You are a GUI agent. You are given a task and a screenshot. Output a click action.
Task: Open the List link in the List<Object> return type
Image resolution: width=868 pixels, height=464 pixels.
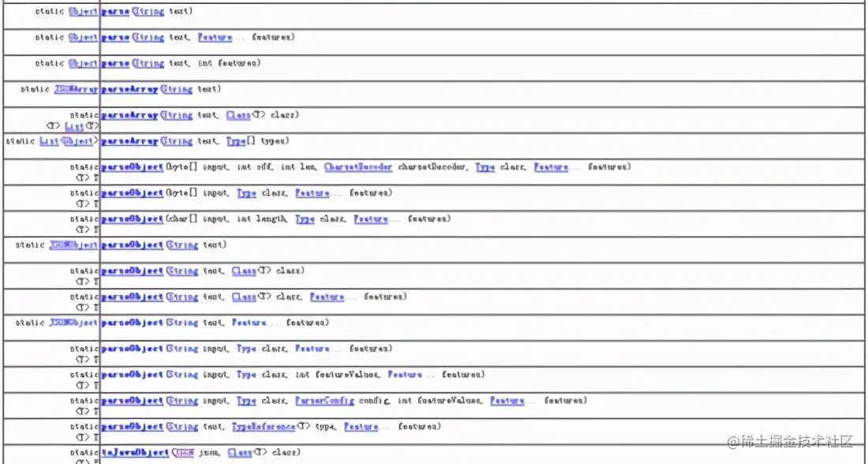pos(49,141)
